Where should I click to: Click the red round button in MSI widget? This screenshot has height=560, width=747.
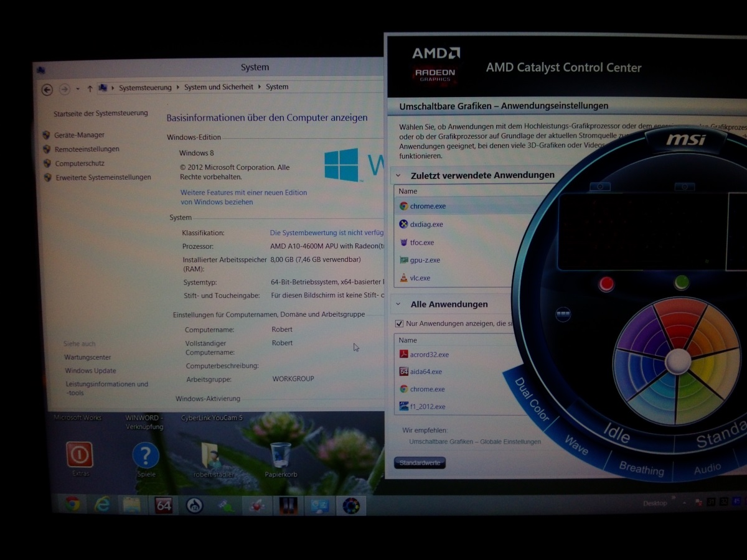tap(606, 284)
